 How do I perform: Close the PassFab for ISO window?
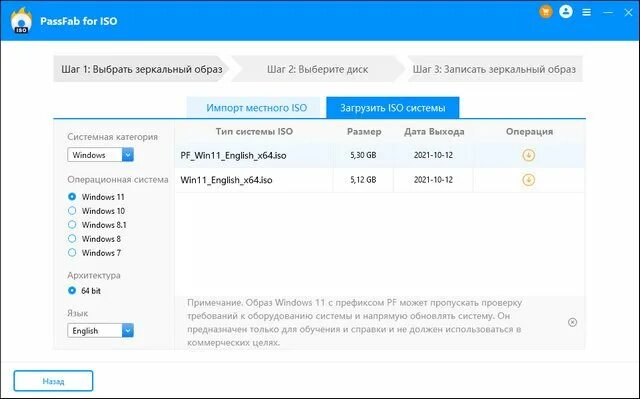628,13
